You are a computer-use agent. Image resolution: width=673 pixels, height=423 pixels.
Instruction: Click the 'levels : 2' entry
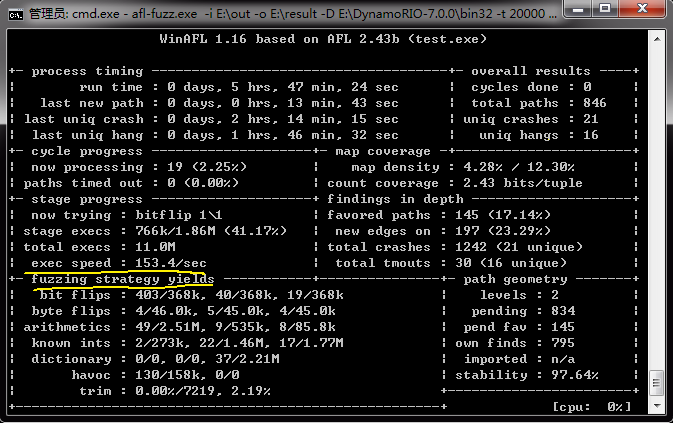click(519, 295)
